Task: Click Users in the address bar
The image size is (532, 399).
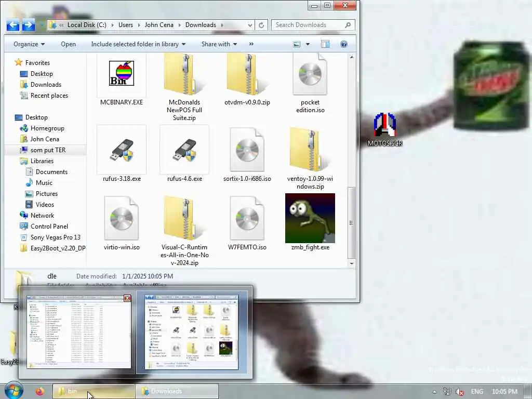Action: pyautogui.click(x=126, y=25)
